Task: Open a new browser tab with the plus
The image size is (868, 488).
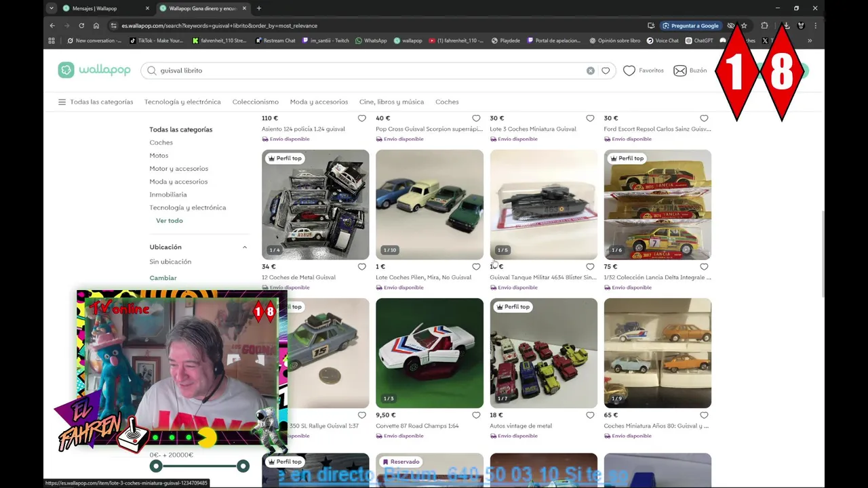Action: (258, 8)
